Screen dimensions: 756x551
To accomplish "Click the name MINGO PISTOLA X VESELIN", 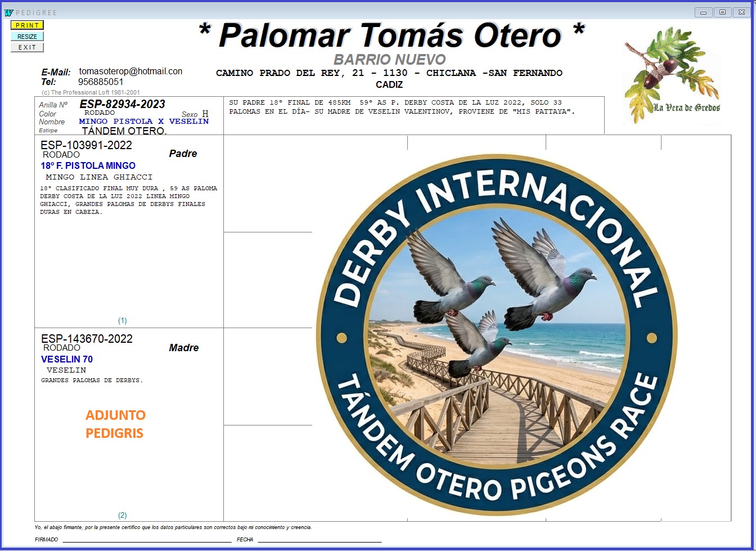I will coord(144,122).
